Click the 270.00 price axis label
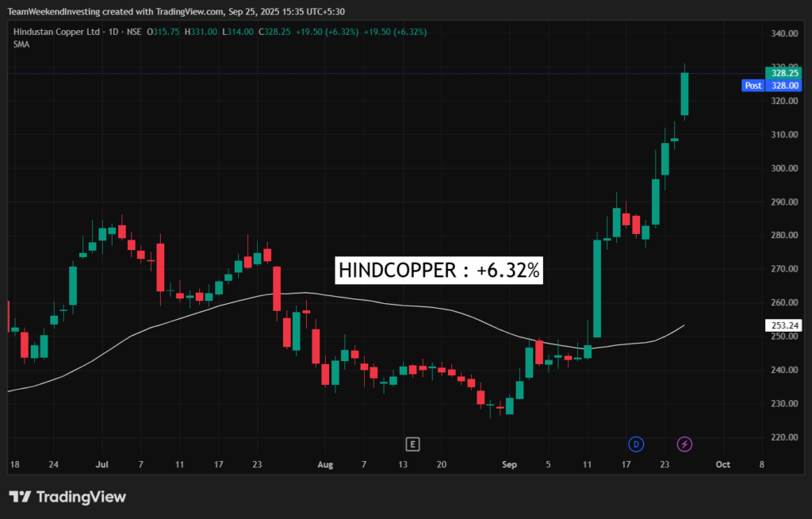812x519 pixels. [x=784, y=269]
